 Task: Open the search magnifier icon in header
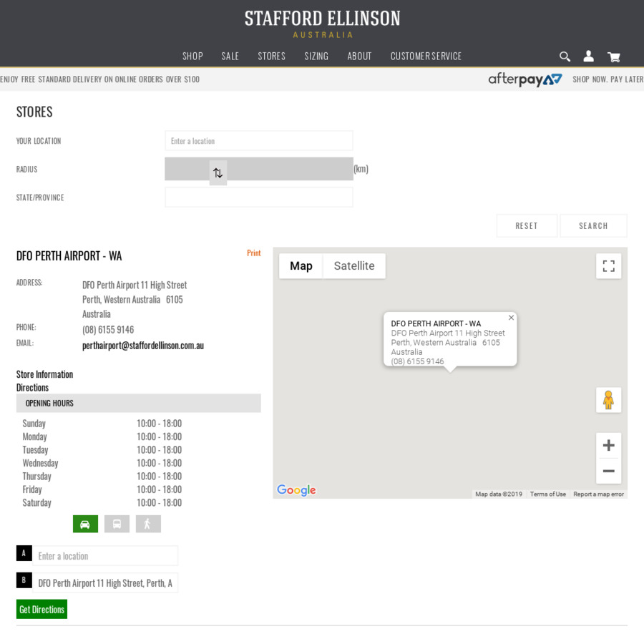pos(565,57)
